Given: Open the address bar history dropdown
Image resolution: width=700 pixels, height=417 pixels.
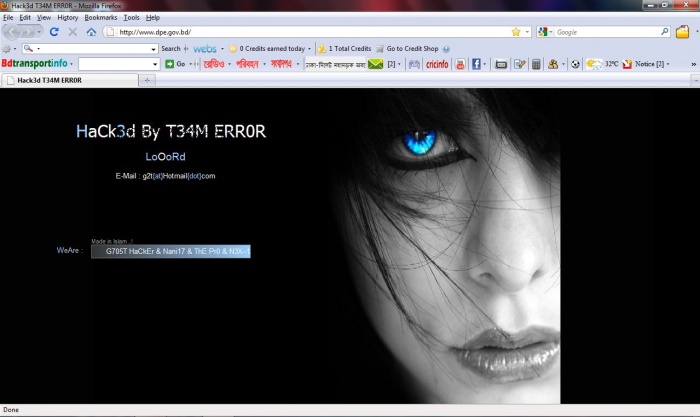Looking at the screenshot, I should click(527, 32).
